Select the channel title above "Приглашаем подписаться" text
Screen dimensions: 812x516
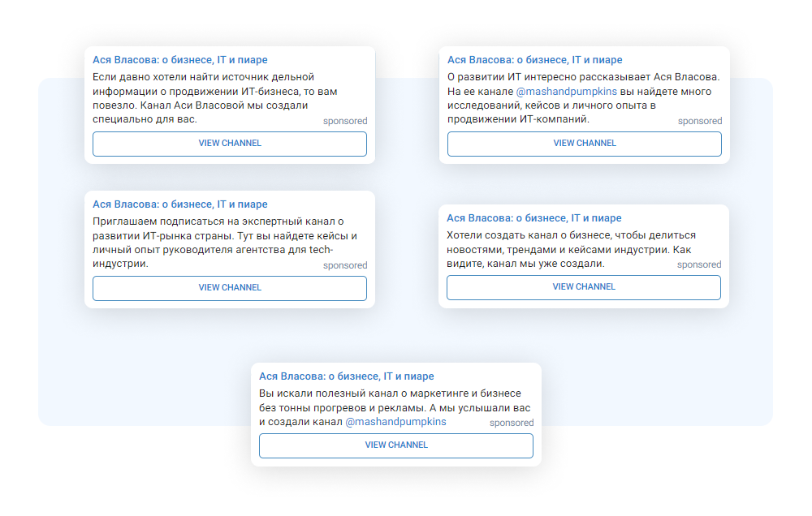180,204
